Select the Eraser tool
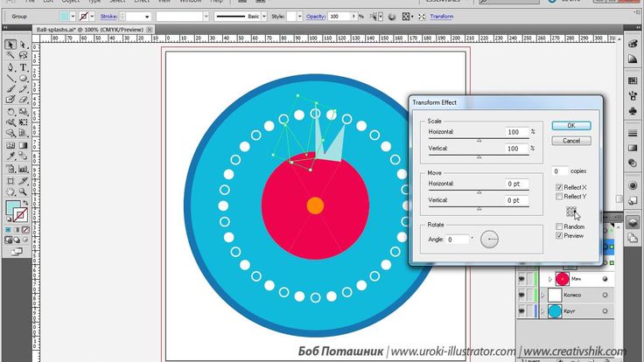This screenshot has height=362, width=644. [x=23, y=100]
